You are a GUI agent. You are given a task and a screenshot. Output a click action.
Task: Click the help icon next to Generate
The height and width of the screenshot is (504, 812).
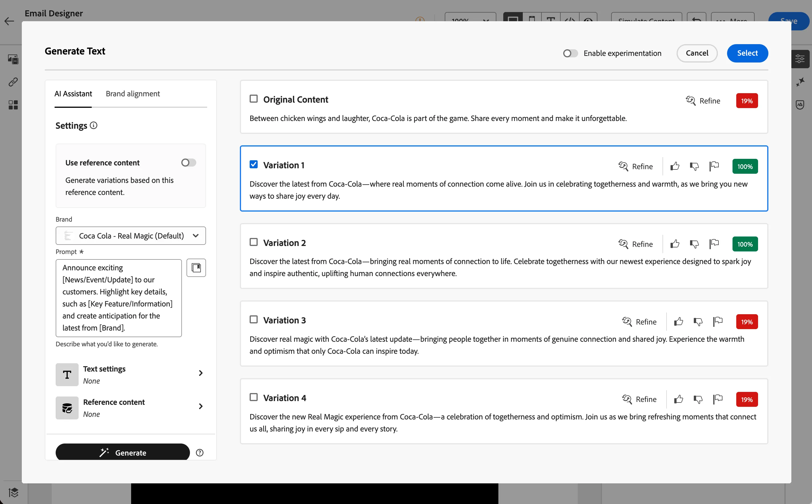click(x=199, y=452)
